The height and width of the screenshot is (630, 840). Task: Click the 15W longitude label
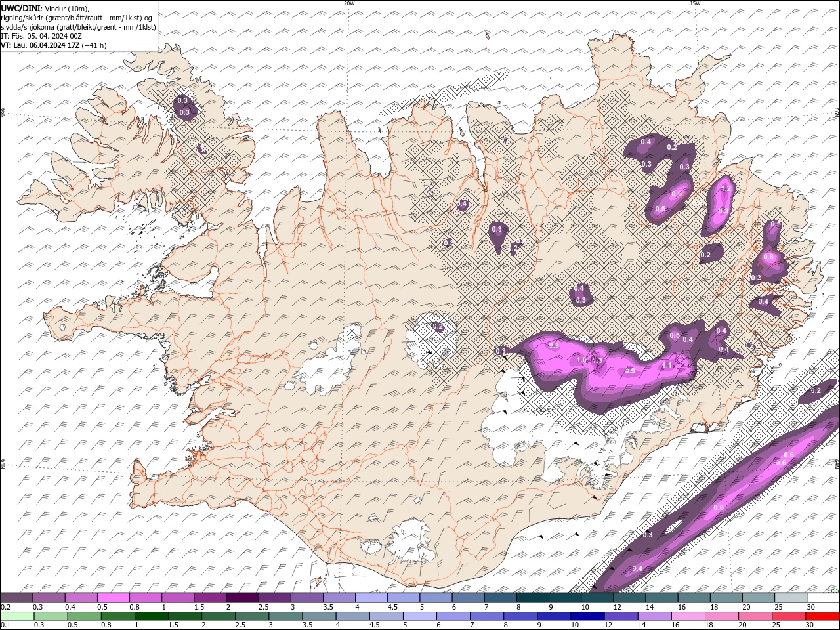(x=694, y=3)
